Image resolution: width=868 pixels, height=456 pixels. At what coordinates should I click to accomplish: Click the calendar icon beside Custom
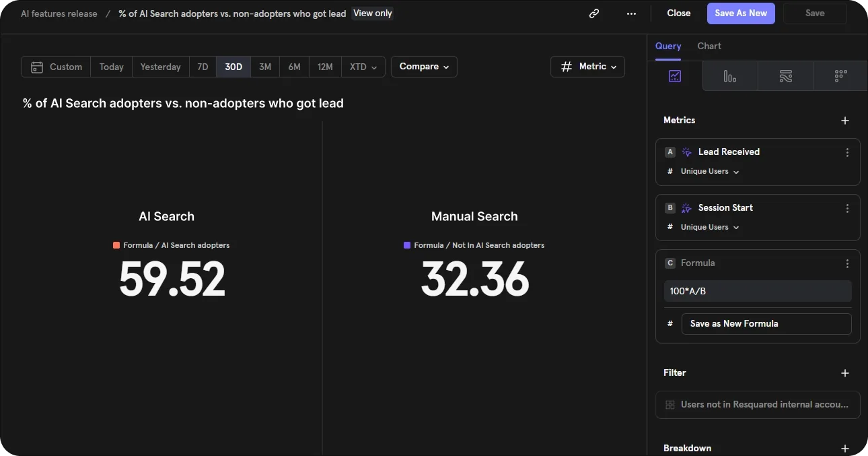pos(37,67)
